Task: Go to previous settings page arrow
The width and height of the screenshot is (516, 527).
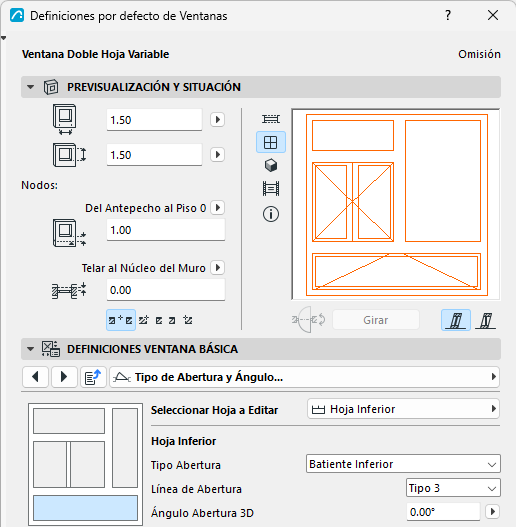Action: tap(35, 377)
